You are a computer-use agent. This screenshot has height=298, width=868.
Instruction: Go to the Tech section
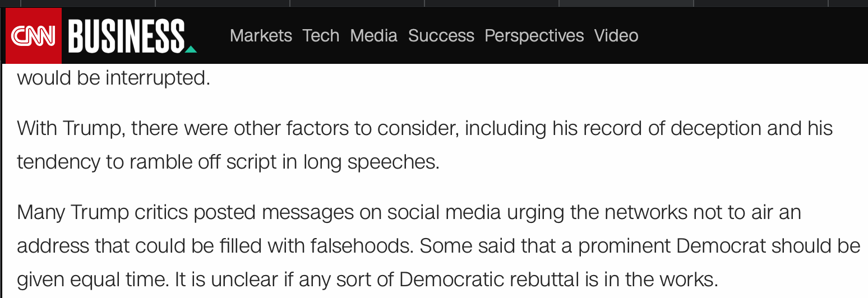(x=321, y=36)
